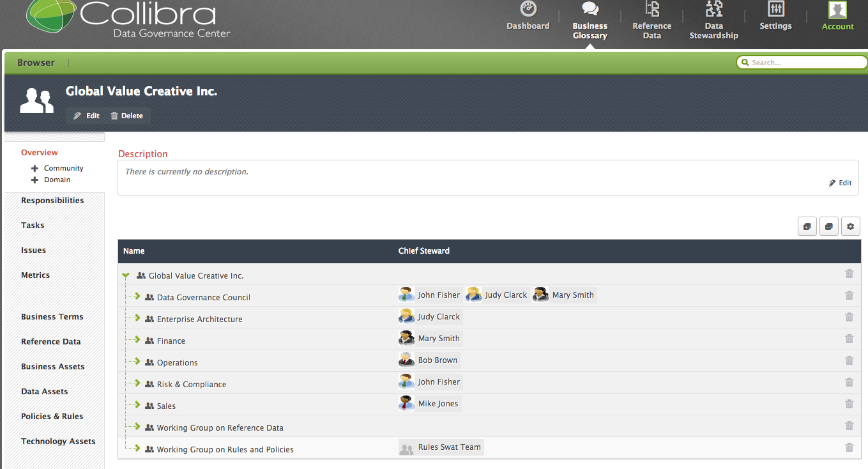868x469 pixels.
Task: Edit the community description
Action: (841, 183)
